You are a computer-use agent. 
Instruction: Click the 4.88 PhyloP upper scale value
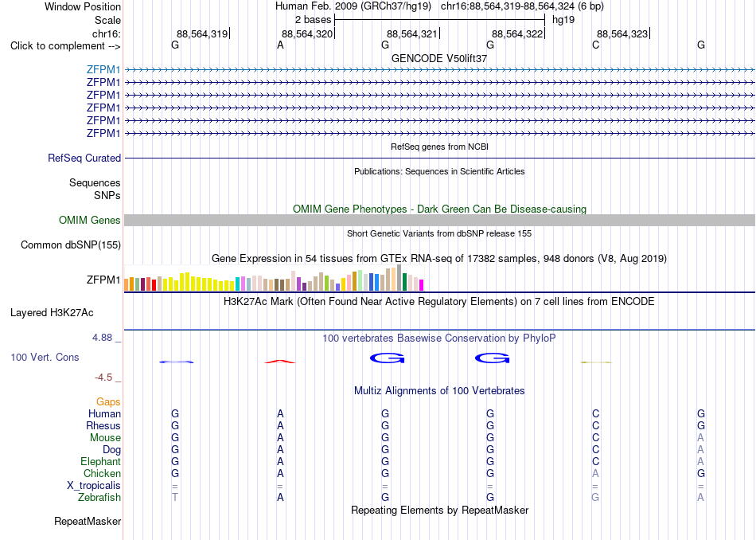[102, 338]
